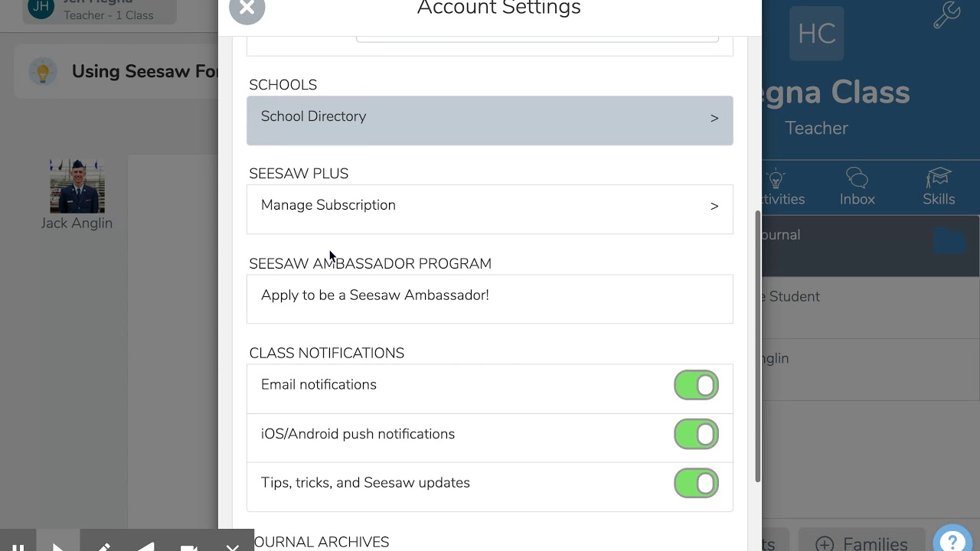Open the JH teacher profile dropdown

click(x=100, y=11)
